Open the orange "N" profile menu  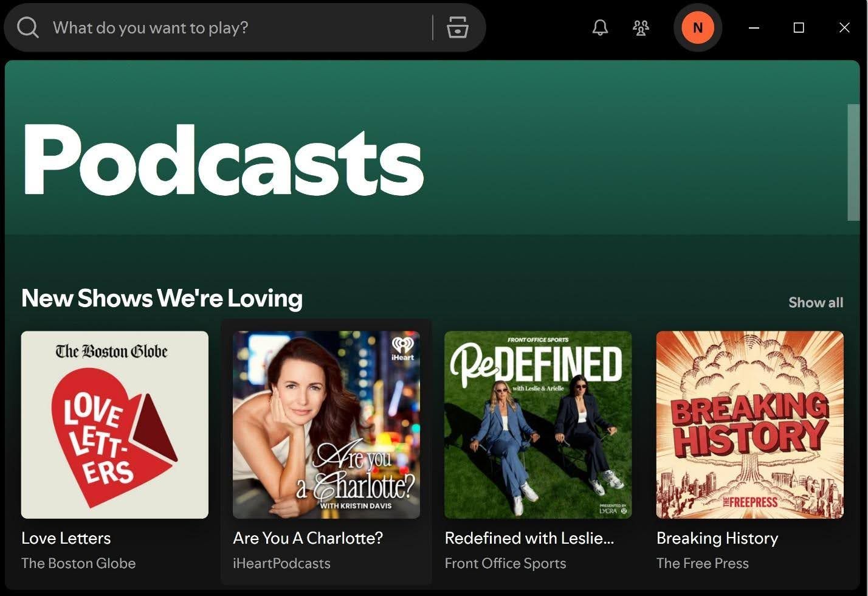pyautogui.click(x=697, y=27)
